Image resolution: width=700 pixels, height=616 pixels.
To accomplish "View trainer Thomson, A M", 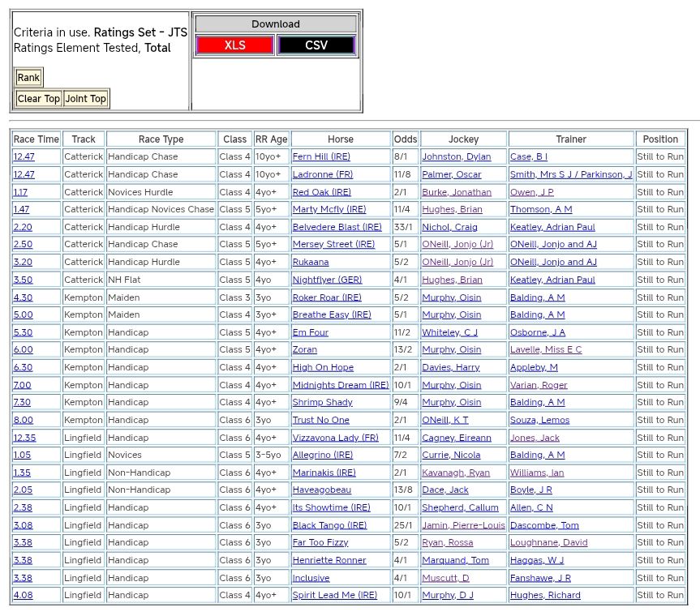I will click(541, 210).
